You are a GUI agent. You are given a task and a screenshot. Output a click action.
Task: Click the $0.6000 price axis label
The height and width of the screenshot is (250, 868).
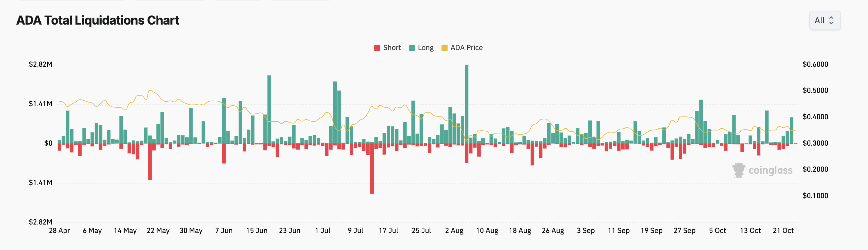coord(815,64)
